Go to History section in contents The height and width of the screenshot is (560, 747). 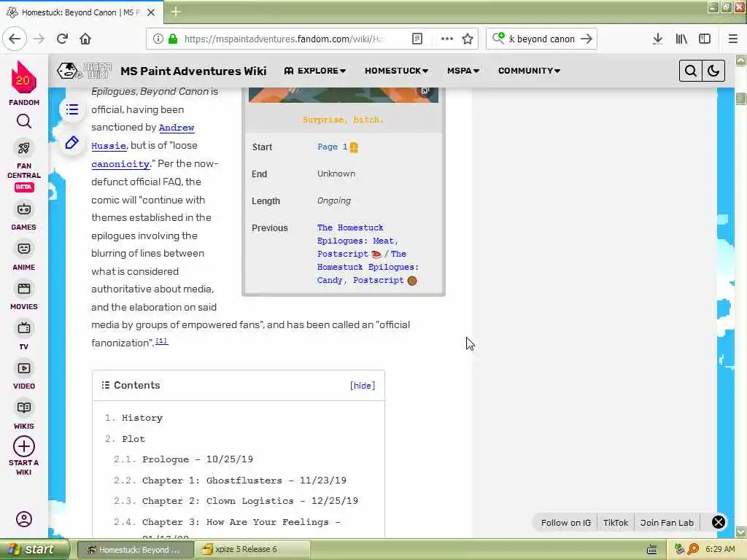[142, 418]
